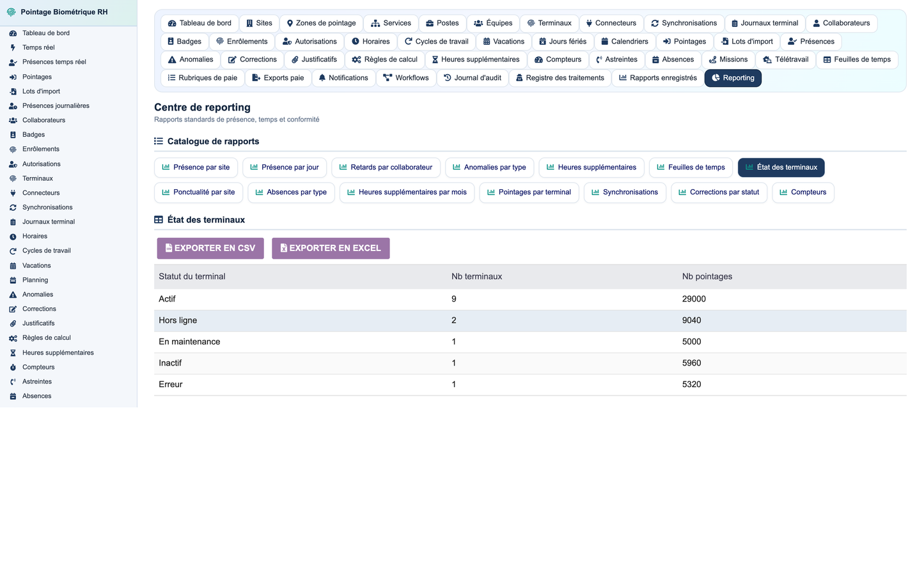Screen dimensions: 924x577
Task: Export the report with Exporter en CSV
Action: click(210, 248)
